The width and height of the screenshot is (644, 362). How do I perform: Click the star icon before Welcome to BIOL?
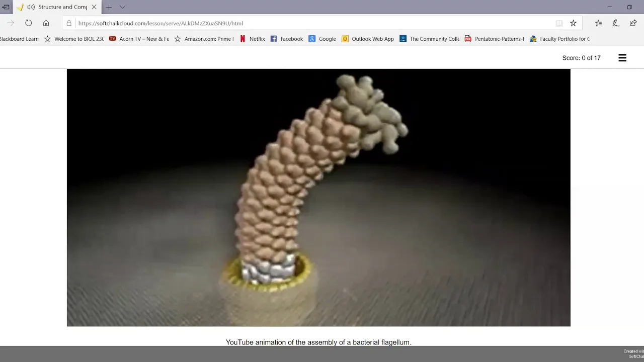[47, 39]
